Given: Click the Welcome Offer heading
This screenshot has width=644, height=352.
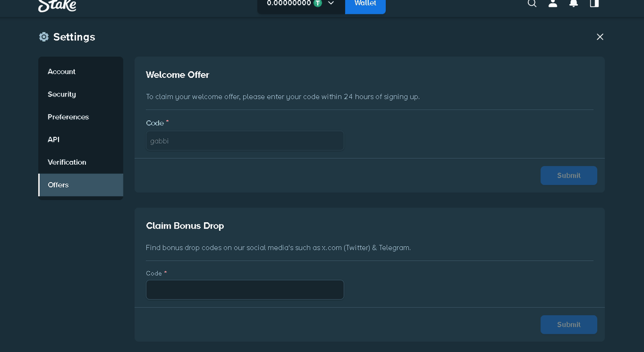Looking at the screenshot, I should pos(178,75).
